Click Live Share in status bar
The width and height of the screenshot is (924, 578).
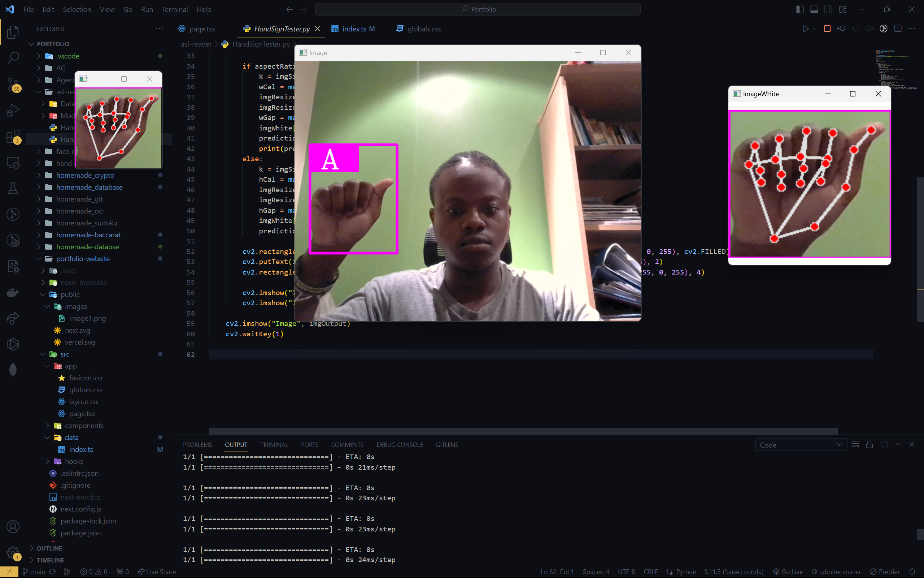point(157,571)
